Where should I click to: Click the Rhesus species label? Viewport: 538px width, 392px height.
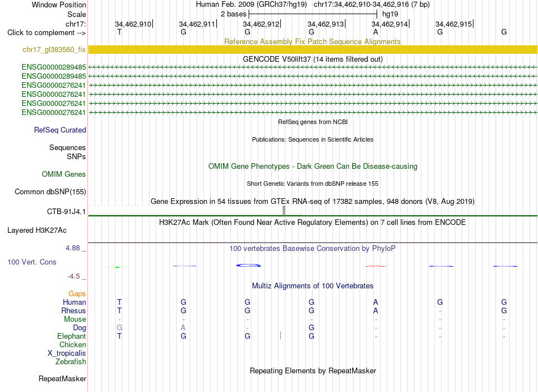(x=74, y=310)
